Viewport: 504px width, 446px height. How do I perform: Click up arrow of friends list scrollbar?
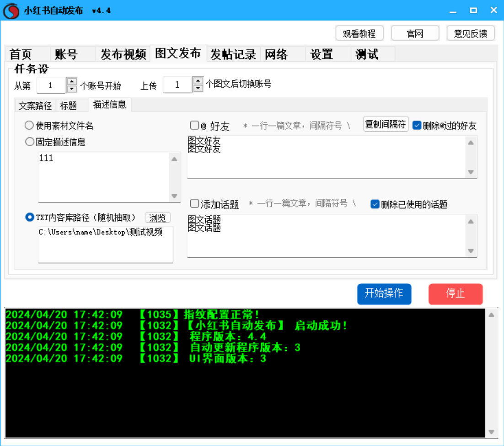pyautogui.click(x=471, y=143)
